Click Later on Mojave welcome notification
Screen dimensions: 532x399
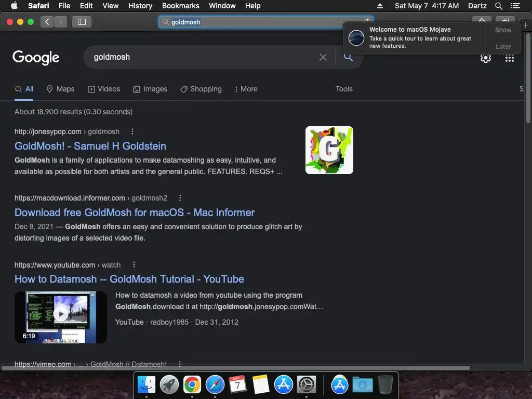pyautogui.click(x=503, y=46)
